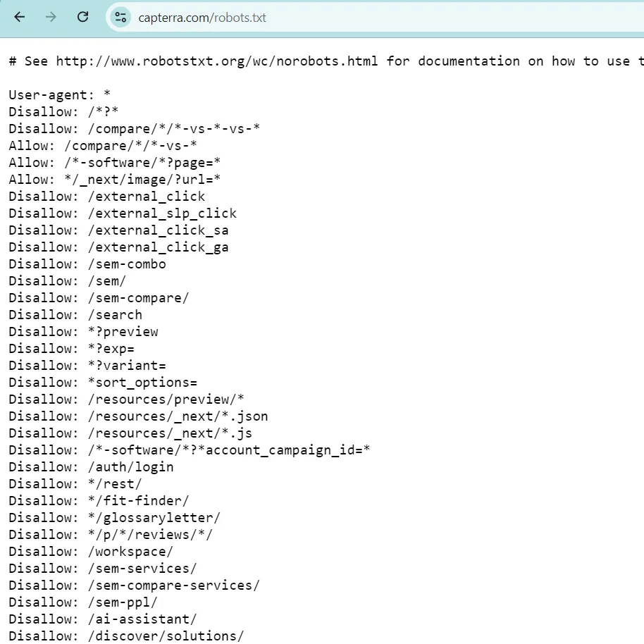Click the "Disallow: /compare/*/*-vs-*-vs-*" line
The height and width of the screenshot is (644, 644).
(135, 128)
